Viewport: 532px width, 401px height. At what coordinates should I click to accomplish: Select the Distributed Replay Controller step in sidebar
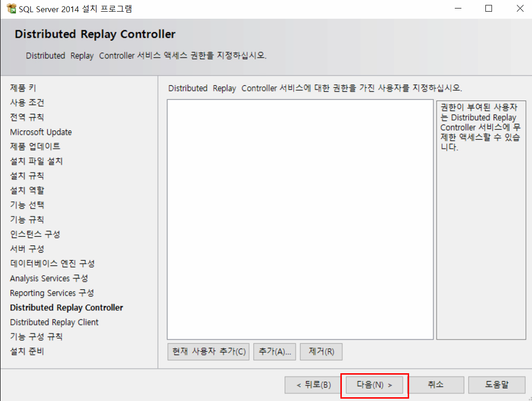click(66, 307)
